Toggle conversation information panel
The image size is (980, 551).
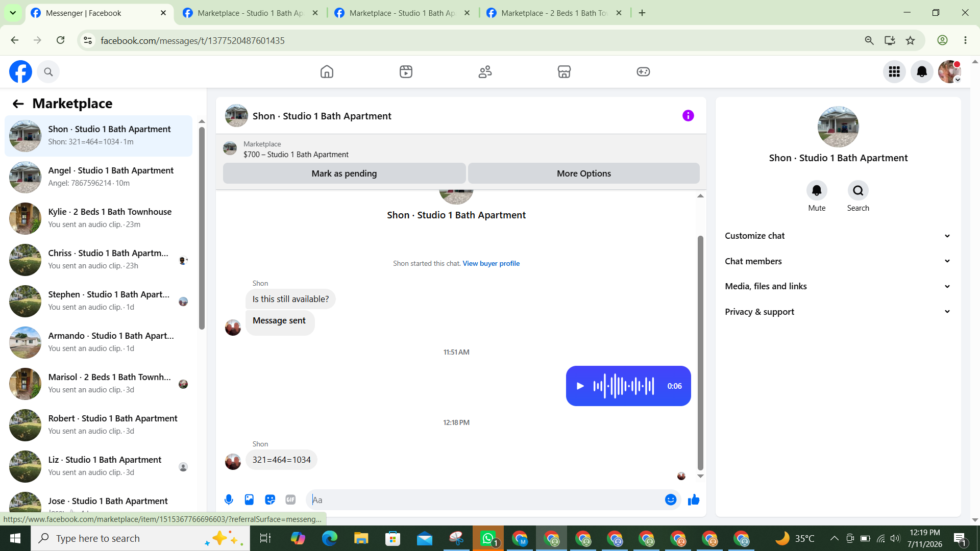688,116
